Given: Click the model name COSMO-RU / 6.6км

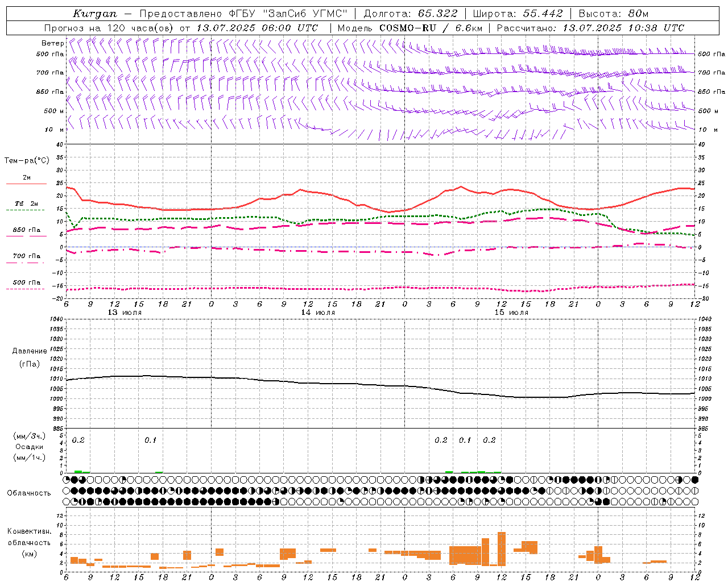Looking at the screenshot, I should pos(431,28).
